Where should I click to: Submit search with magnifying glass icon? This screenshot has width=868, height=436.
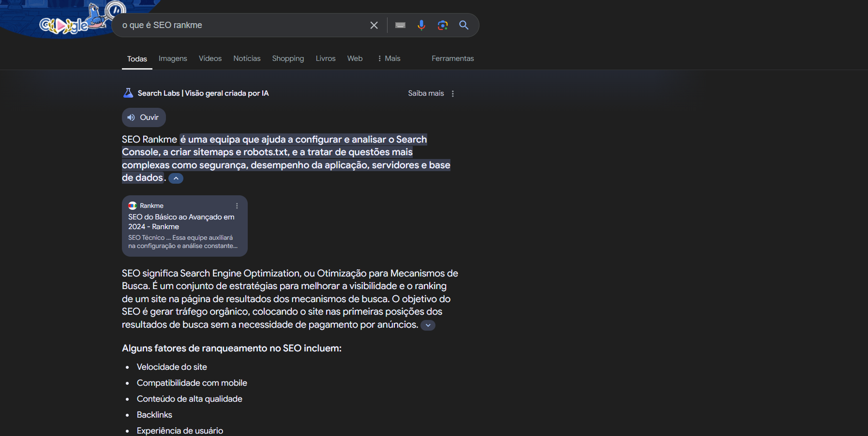click(x=464, y=25)
